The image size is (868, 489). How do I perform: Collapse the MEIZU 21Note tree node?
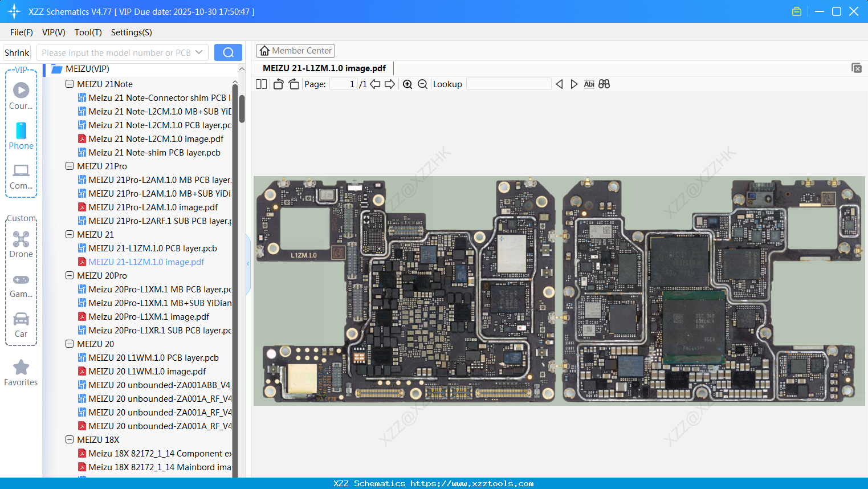pos(70,84)
